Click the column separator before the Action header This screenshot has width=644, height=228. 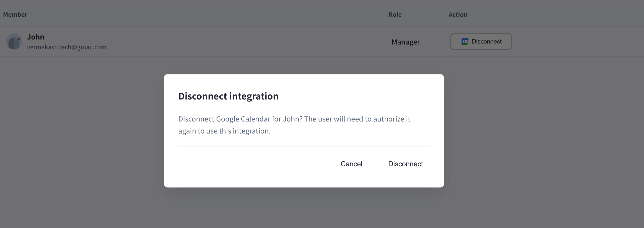pyautogui.click(x=445, y=14)
